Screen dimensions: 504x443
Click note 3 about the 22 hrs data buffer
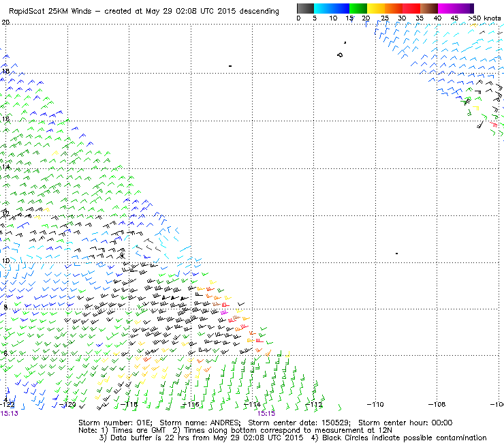tap(201, 438)
